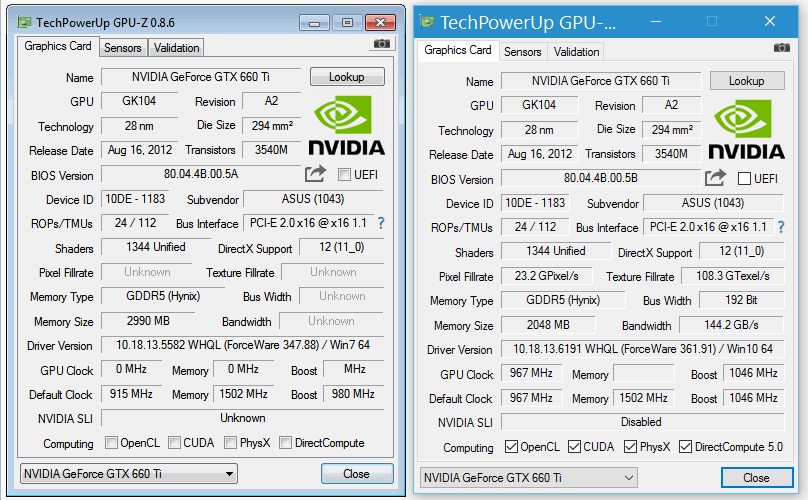The image size is (808, 500).
Task: Open Validation tab in left window
Action: (176, 48)
